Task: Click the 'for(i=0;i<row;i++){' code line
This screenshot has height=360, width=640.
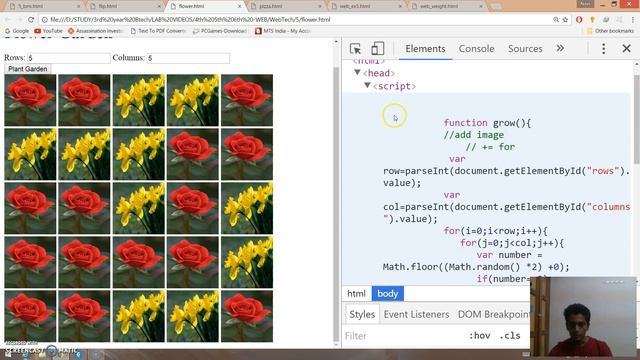Action: click(x=495, y=231)
